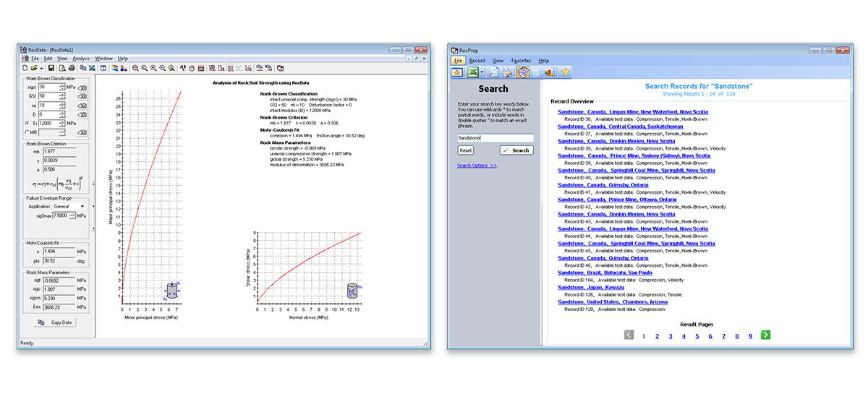
Task: Click the highlighted search notepad icon in RocProp
Action: [522, 72]
